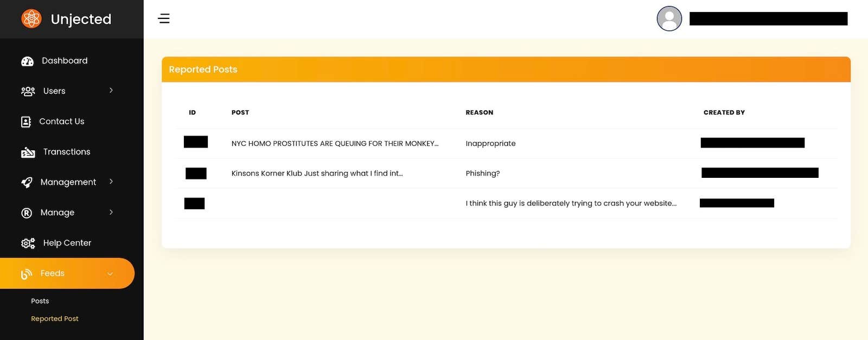Screen dimensions: 868x340
Task: Click the Unjected atom logo icon
Action: click(x=31, y=19)
